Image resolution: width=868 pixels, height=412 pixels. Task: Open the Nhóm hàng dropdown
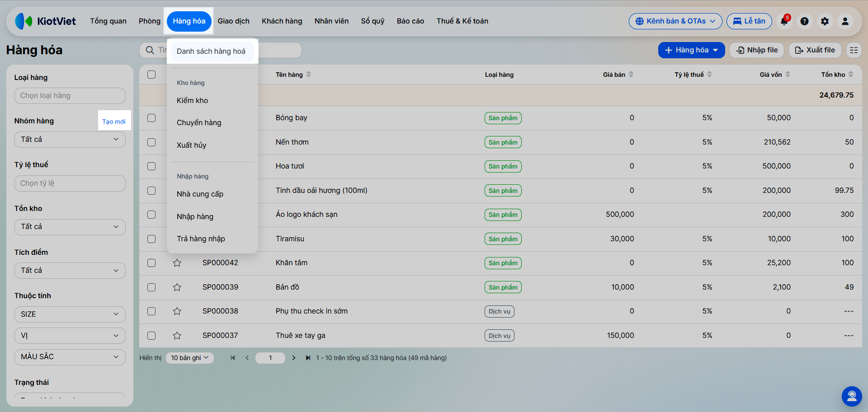[70, 140]
